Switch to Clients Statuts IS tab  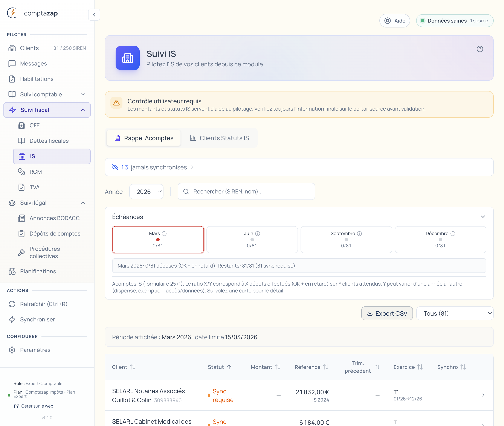pyautogui.click(x=219, y=138)
